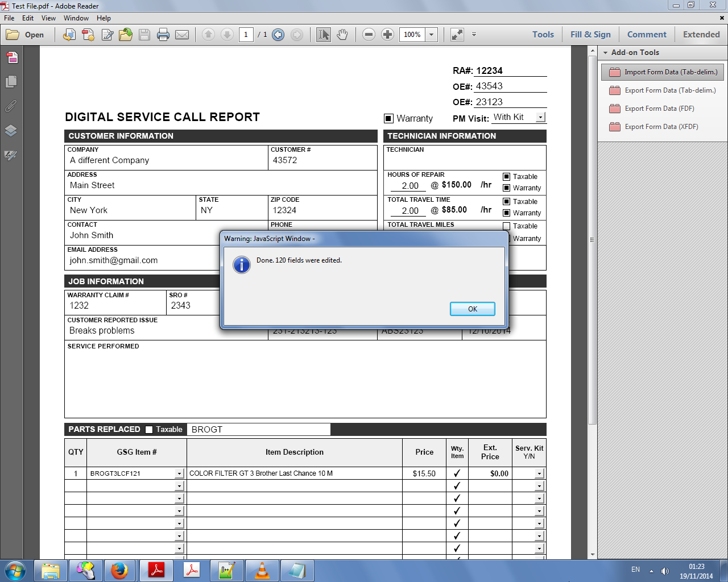Open the Help menu

tap(104, 18)
